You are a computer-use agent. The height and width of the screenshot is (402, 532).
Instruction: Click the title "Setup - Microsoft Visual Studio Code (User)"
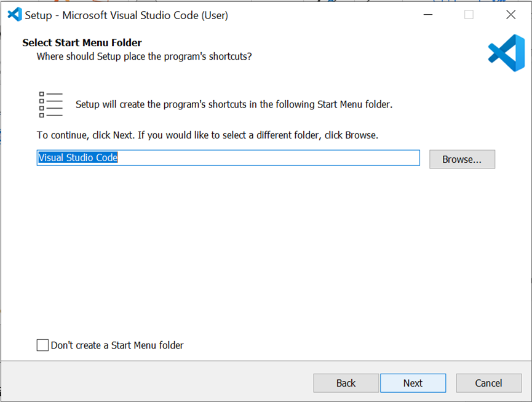click(126, 15)
